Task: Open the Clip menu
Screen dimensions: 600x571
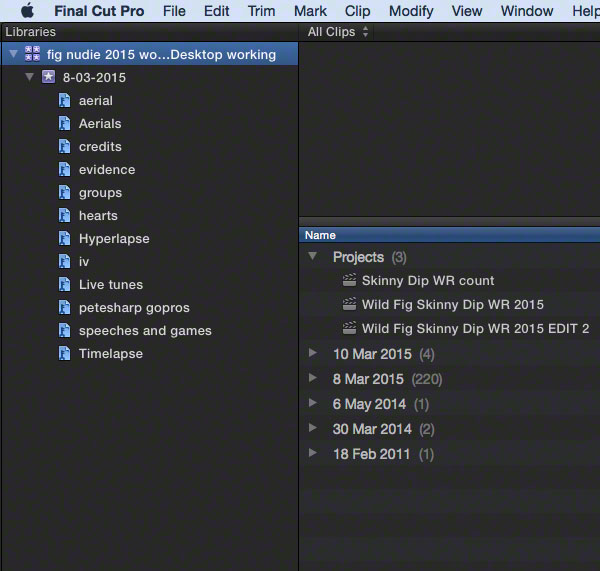Action: 357,11
